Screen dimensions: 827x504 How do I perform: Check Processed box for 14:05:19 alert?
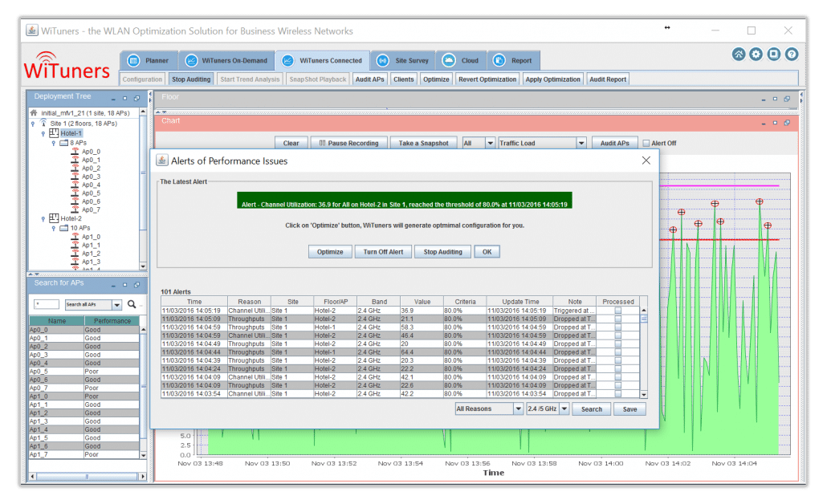(617, 311)
